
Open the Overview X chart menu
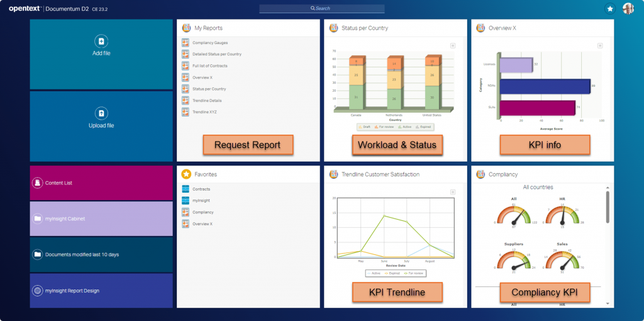[x=599, y=45]
